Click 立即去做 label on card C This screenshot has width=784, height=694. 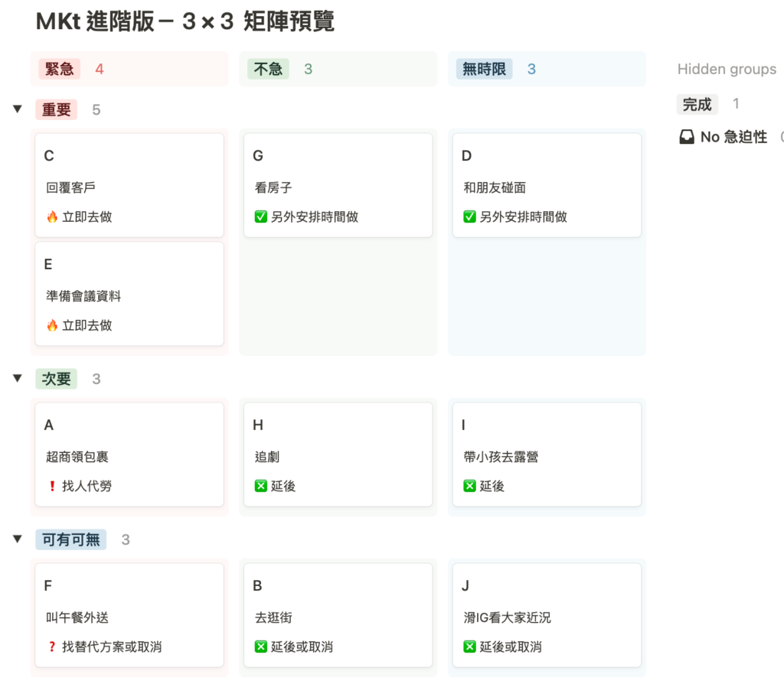pyautogui.click(x=87, y=217)
